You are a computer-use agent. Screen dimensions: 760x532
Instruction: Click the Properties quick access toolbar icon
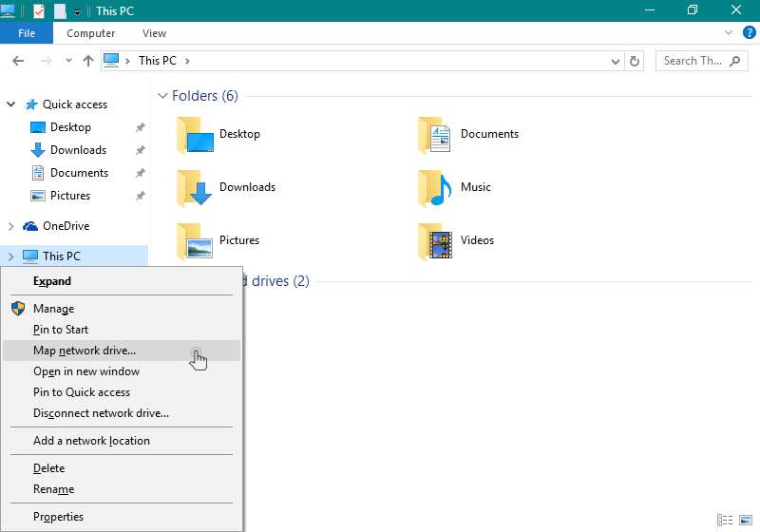coord(39,10)
